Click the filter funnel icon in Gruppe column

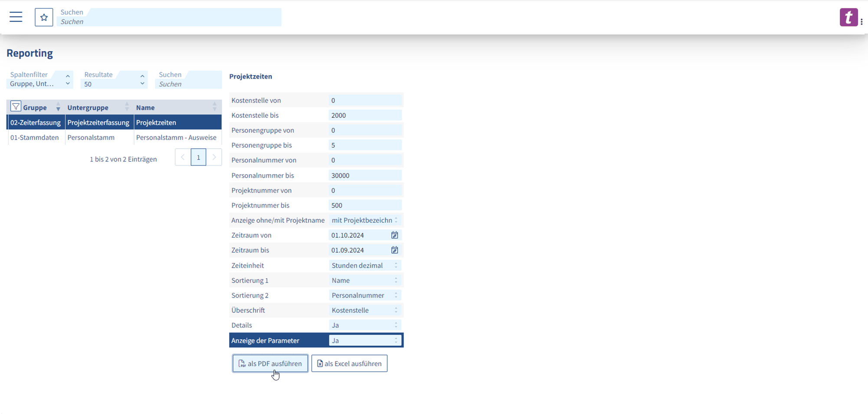click(x=16, y=106)
